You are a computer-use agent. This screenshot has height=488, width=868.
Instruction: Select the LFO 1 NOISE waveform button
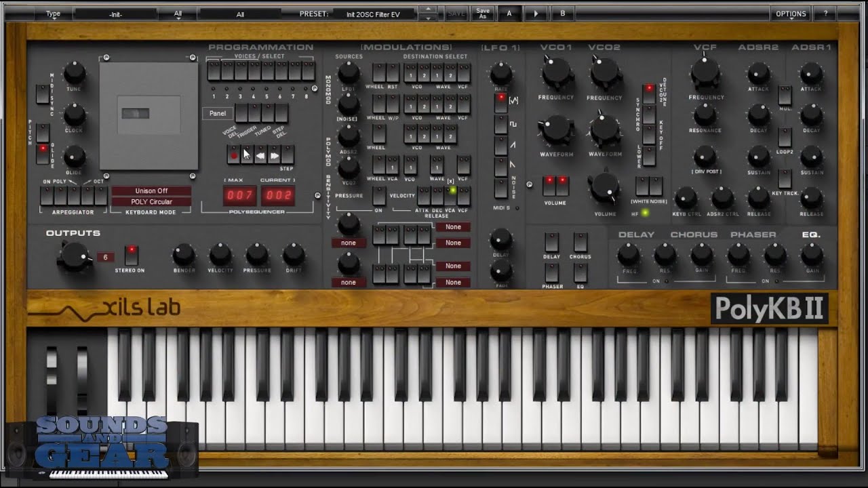500,187
